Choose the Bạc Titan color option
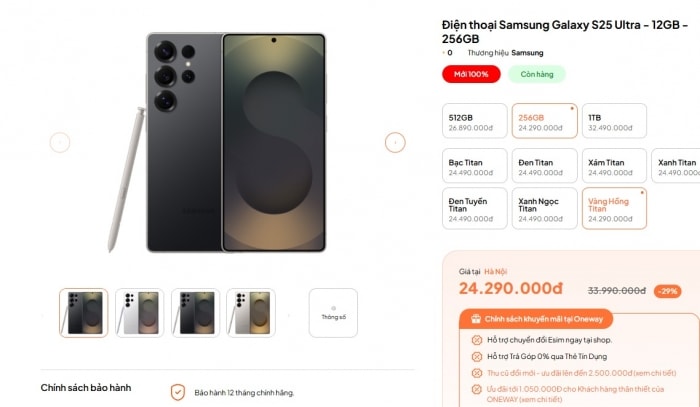The height and width of the screenshot is (407, 700). (x=475, y=166)
